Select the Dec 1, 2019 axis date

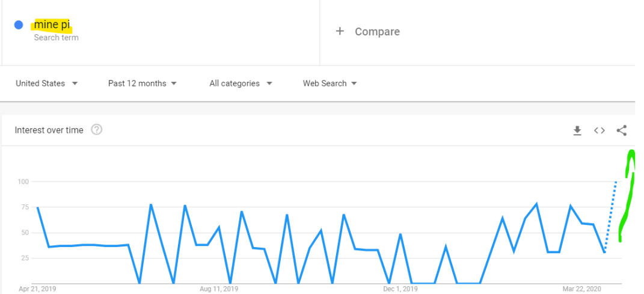coord(399,289)
